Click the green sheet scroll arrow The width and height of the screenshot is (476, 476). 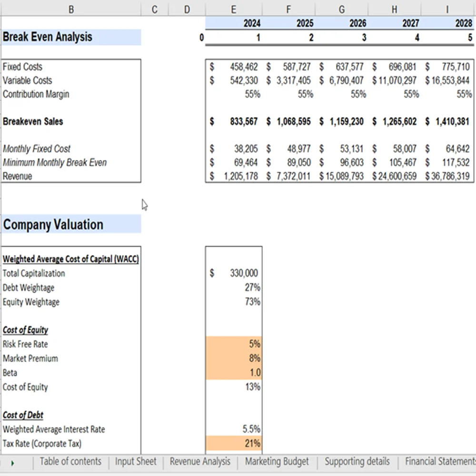pyautogui.click(x=13, y=461)
